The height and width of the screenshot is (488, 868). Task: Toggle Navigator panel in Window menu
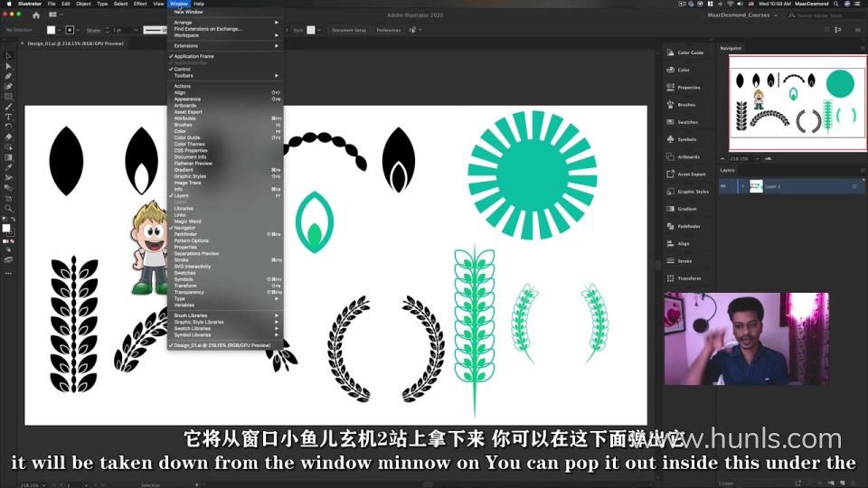pyautogui.click(x=225, y=228)
